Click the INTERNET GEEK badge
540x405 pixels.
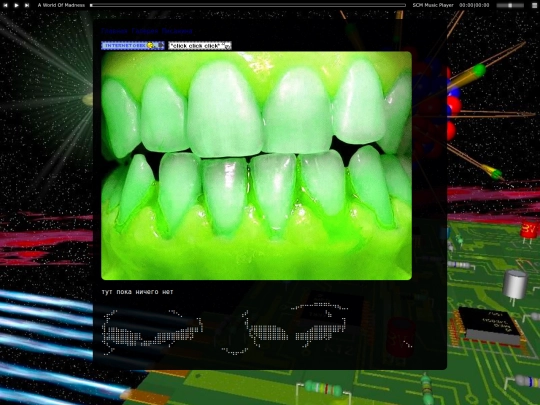pyautogui.click(x=133, y=45)
